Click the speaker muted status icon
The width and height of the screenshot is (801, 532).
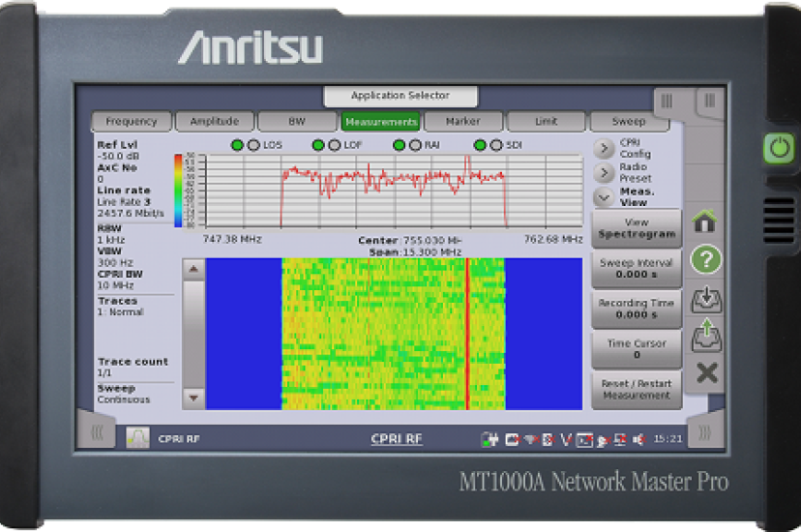639,439
